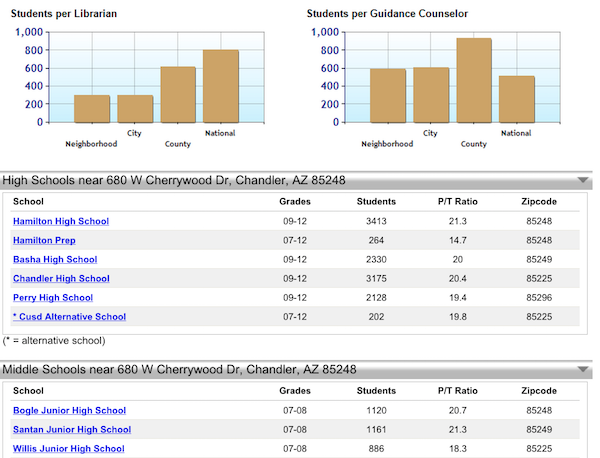Image resolution: width=600 pixels, height=458 pixels.
Task: Select student count 3175 for Chandler High
Action: 376,279
